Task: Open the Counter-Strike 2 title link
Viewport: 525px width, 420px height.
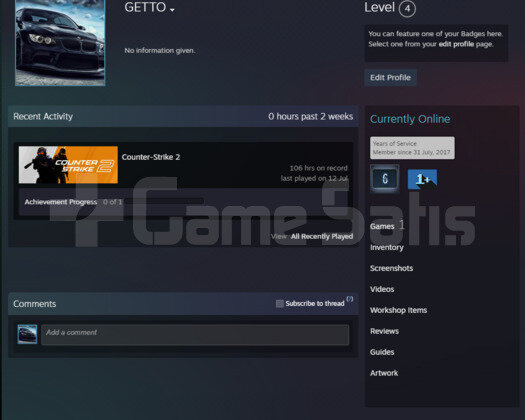Action: [151, 157]
